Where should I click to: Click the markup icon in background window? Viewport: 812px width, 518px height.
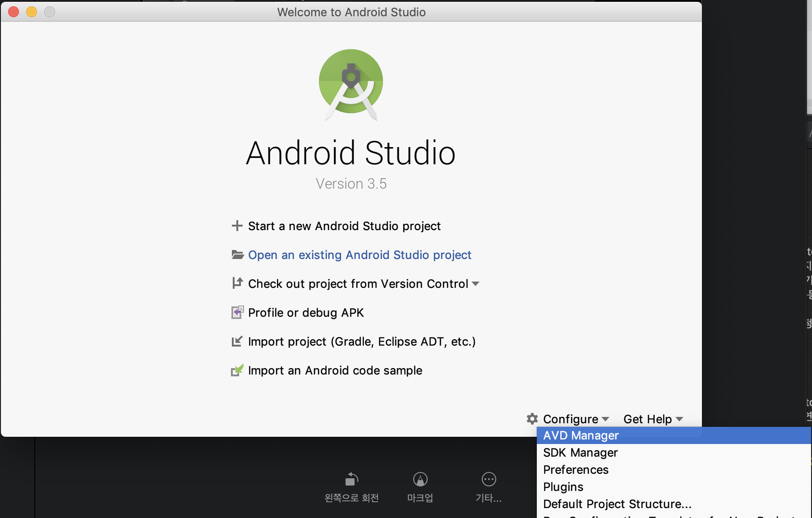click(420, 479)
